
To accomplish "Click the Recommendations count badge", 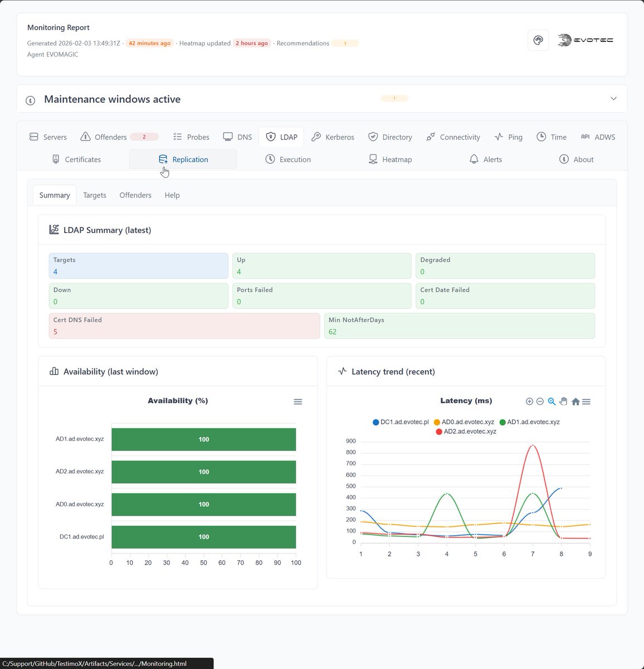I will [x=345, y=43].
